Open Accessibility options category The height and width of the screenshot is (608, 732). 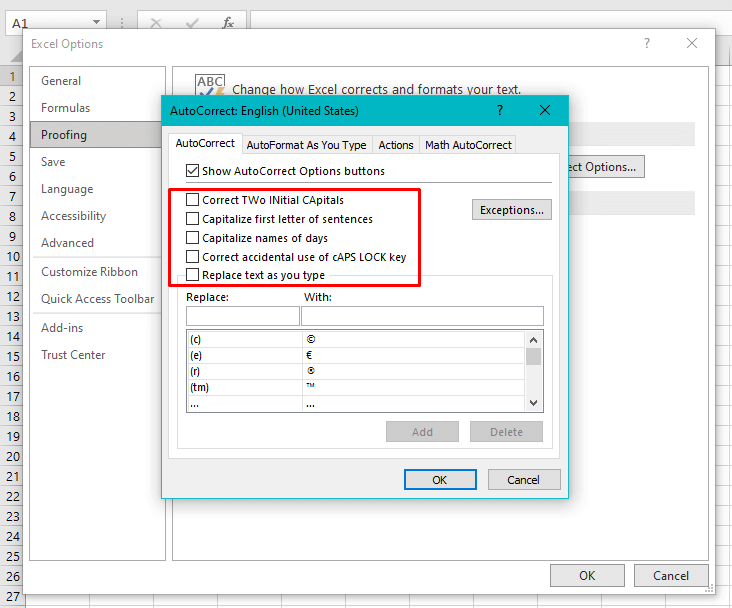point(97,216)
